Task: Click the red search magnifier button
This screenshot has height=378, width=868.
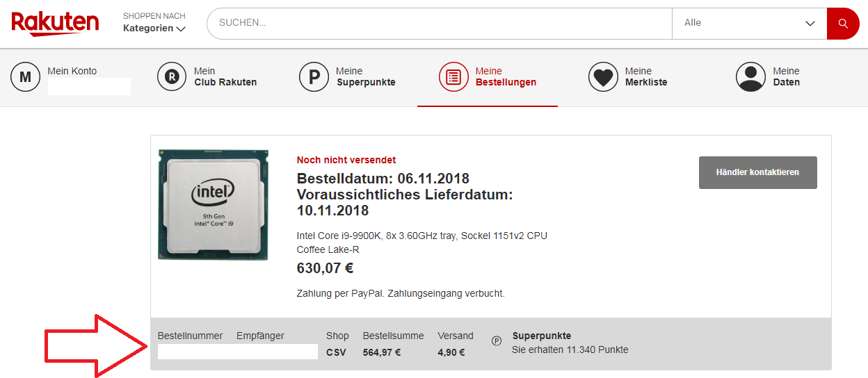Action: [843, 24]
